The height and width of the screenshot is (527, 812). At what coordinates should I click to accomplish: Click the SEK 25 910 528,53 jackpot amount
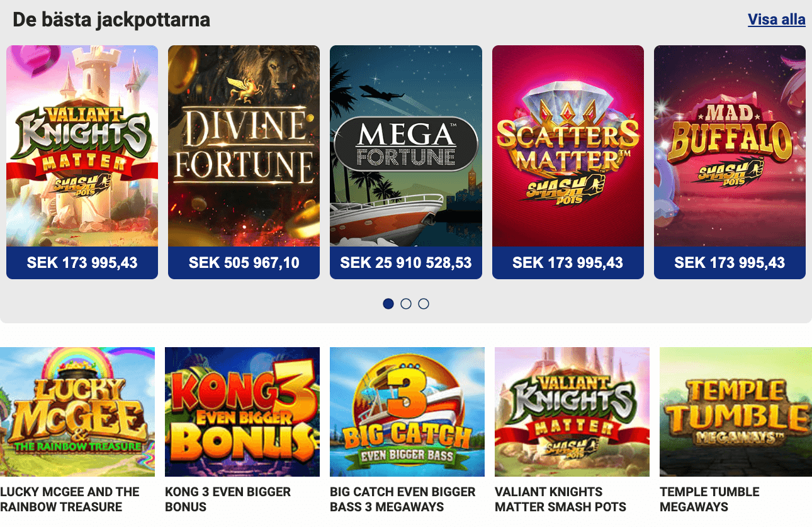pos(406,263)
